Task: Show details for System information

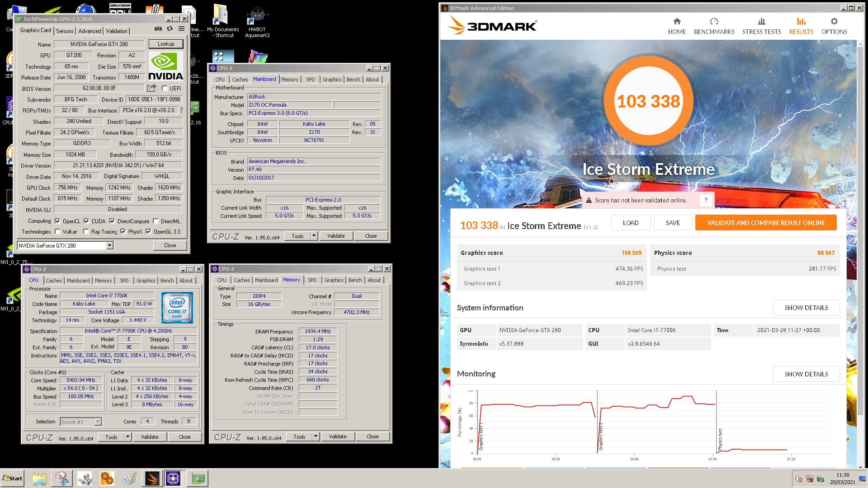Action: tap(806, 308)
